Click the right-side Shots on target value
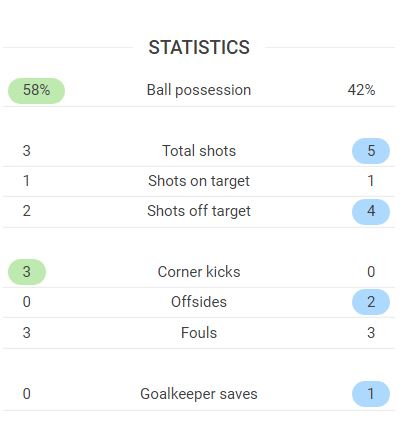Image resolution: width=406 pixels, height=431 pixels. (x=371, y=181)
